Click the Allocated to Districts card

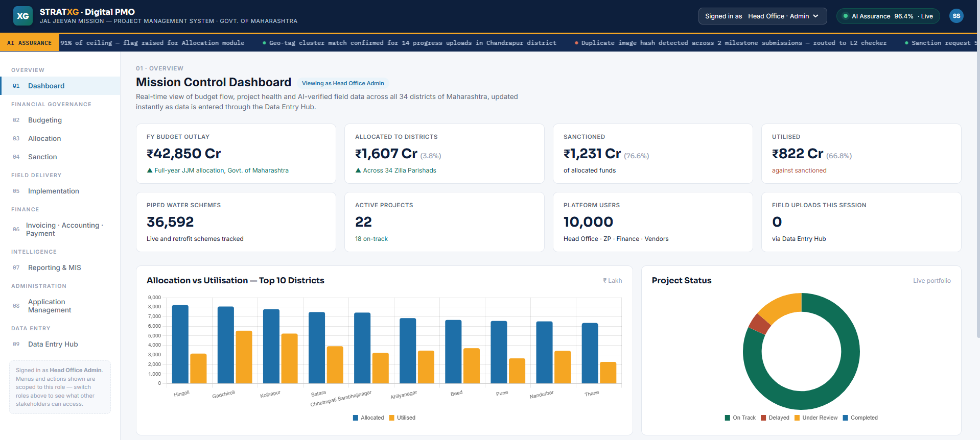click(x=445, y=154)
